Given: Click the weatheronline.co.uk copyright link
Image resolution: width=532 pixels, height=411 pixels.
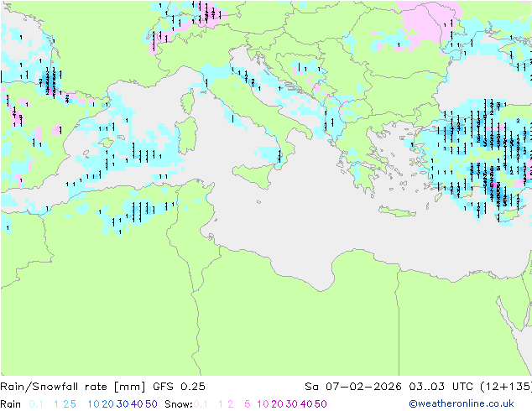Looking at the screenshot, I should point(462,403).
